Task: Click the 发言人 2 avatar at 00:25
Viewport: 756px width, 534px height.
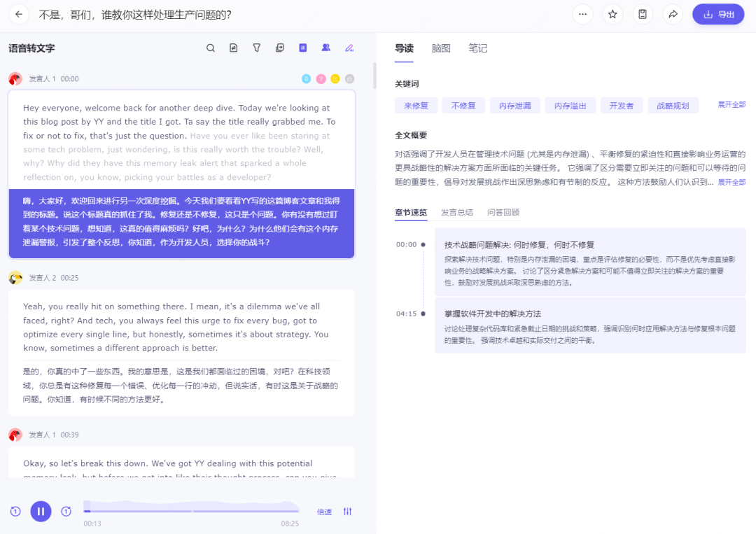Action: point(15,278)
